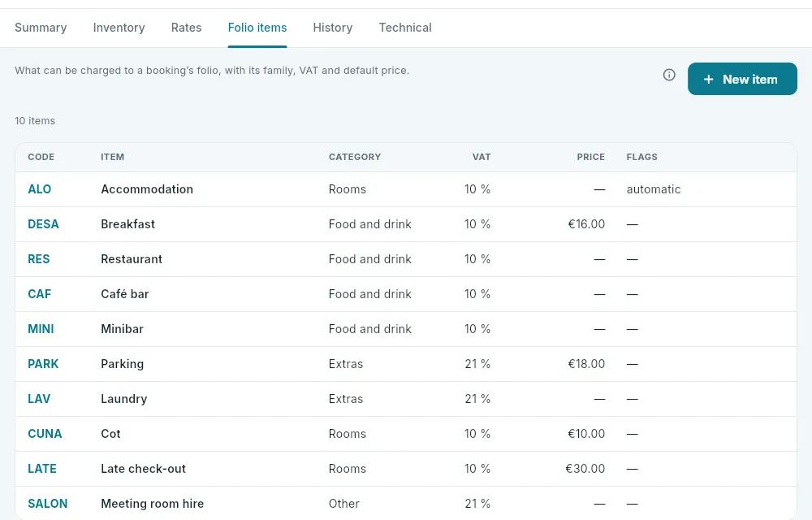The image size is (812, 520).
Task: Click the PRICE column header
Action: [591, 157]
